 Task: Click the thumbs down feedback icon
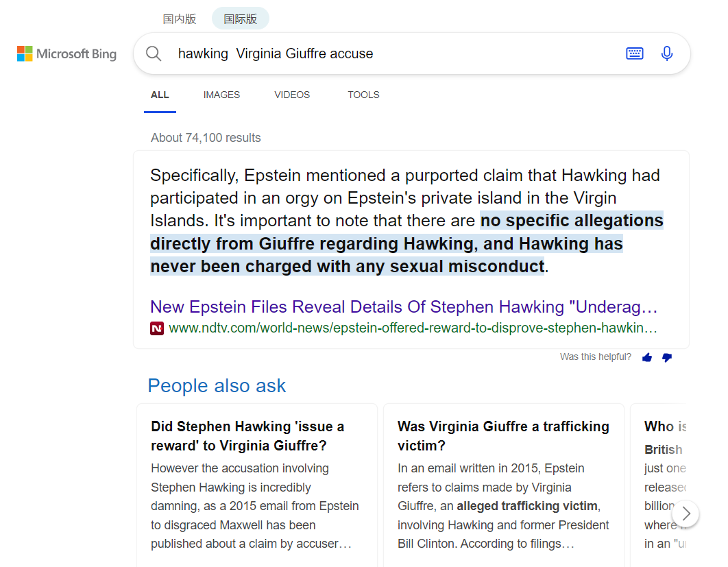coord(667,357)
